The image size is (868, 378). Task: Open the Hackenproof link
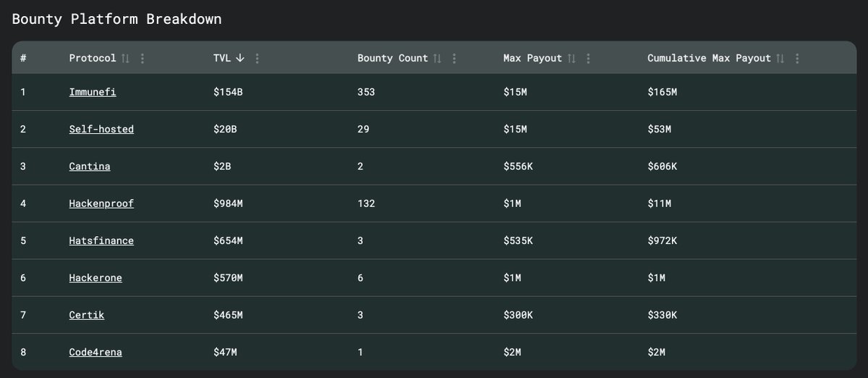pos(101,203)
